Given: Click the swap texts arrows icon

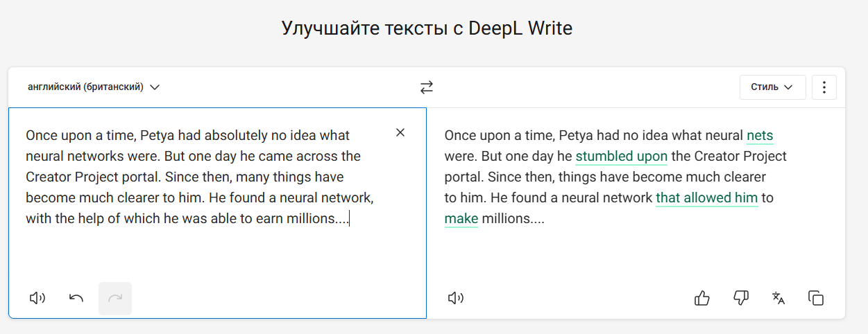Looking at the screenshot, I should click(427, 87).
